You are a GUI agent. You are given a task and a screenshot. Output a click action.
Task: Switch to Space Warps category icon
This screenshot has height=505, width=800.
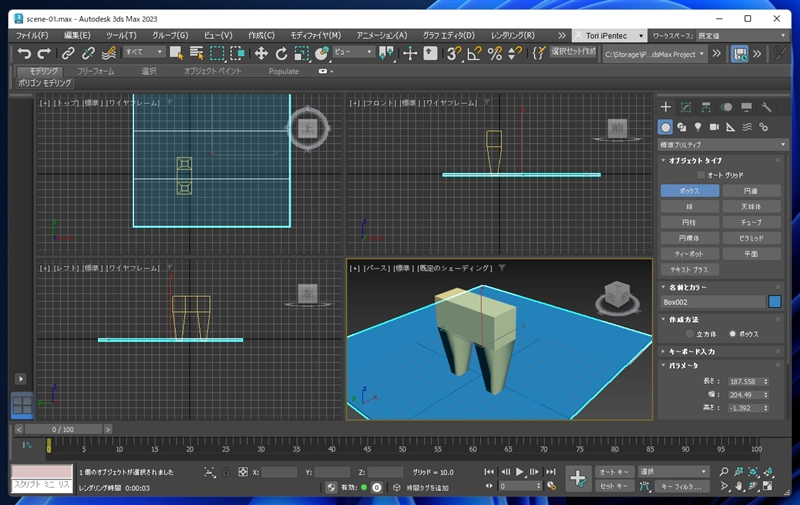747,127
